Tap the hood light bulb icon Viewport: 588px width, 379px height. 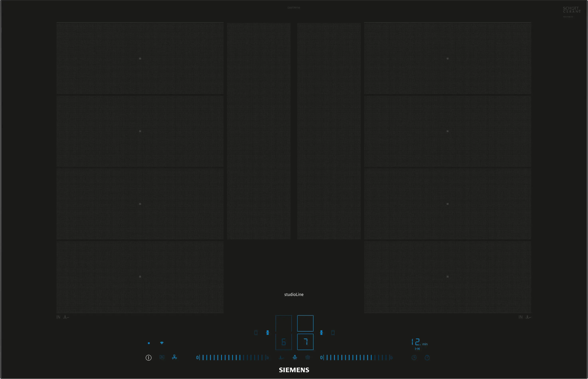[295, 357]
